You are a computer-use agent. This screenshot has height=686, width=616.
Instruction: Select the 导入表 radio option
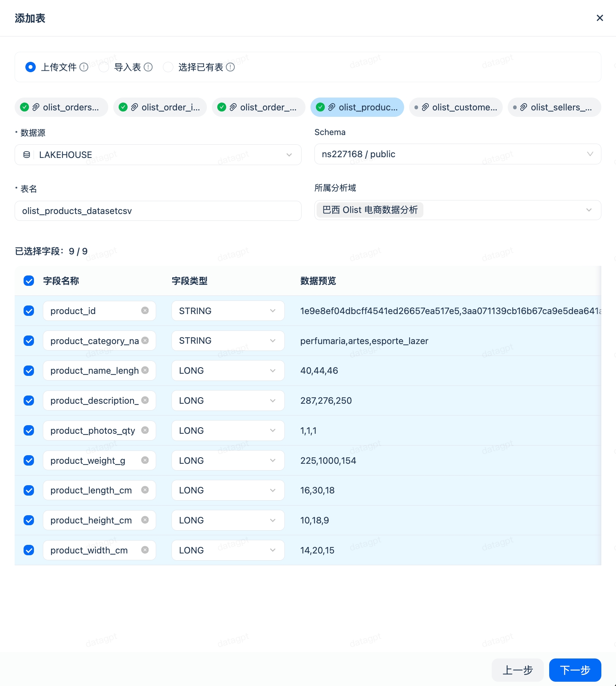tap(104, 67)
